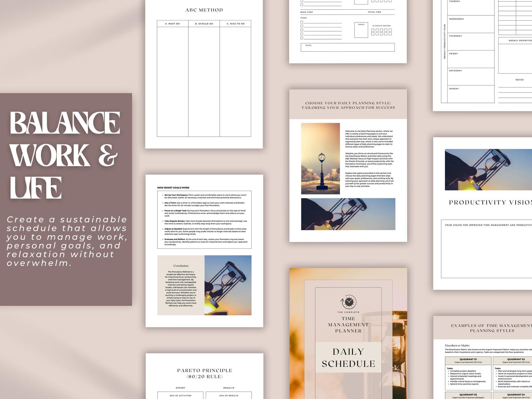Open hourglass image above PRODUCTIVITY VISION
532x399 pixels.
(x=488, y=170)
